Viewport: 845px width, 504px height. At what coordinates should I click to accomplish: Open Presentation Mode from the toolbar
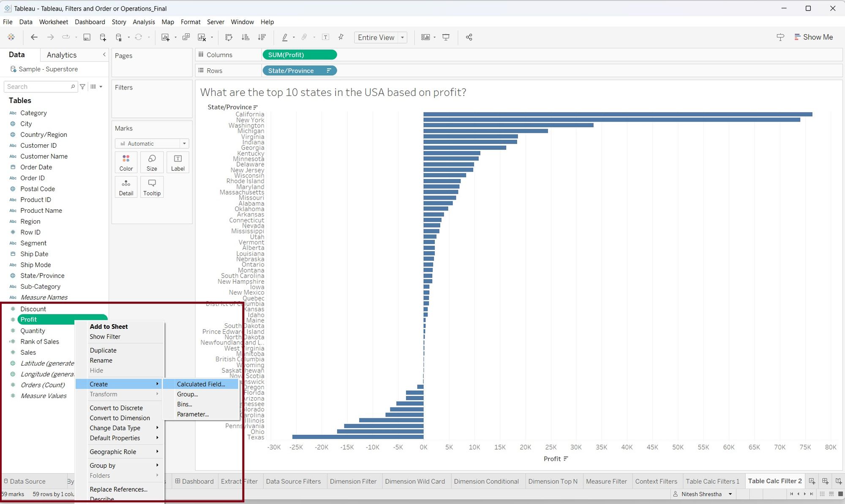(446, 38)
